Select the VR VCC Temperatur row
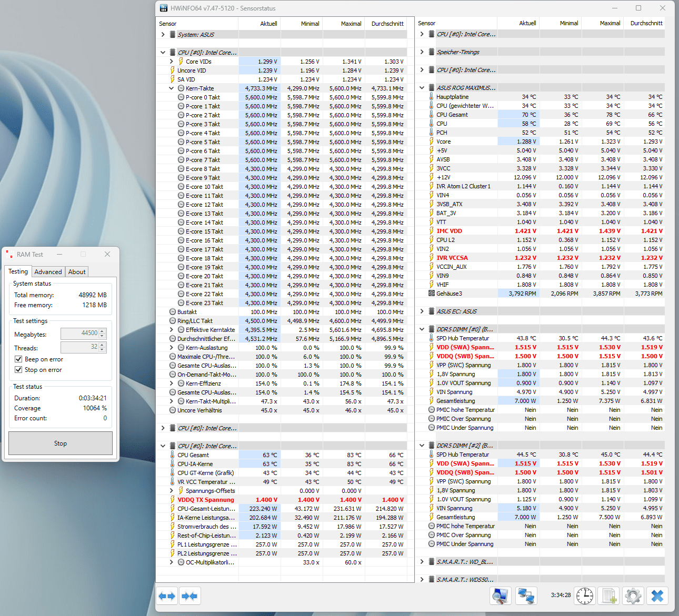 pos(282,482)
